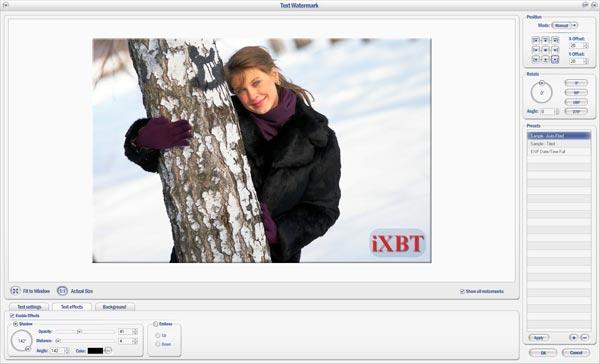Viewport: 600px width, 364px height.
Task: Anchor watermark to center position
Action: (545, 50)
